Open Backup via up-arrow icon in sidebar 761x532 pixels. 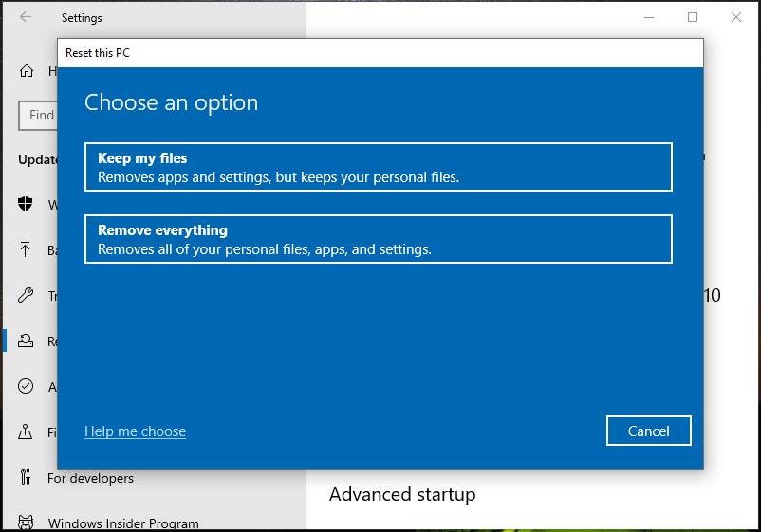[x=26, y=249]
